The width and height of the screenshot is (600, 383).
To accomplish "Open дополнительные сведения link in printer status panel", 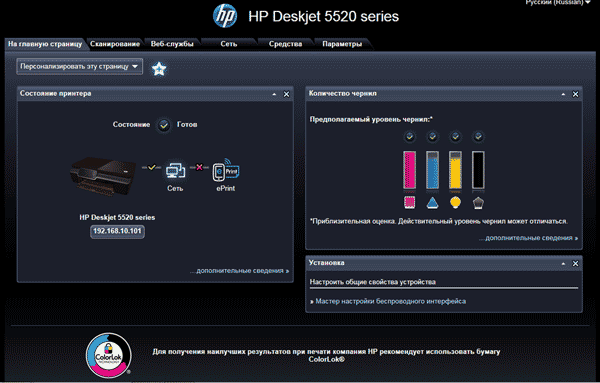I will tap(240, 271).
